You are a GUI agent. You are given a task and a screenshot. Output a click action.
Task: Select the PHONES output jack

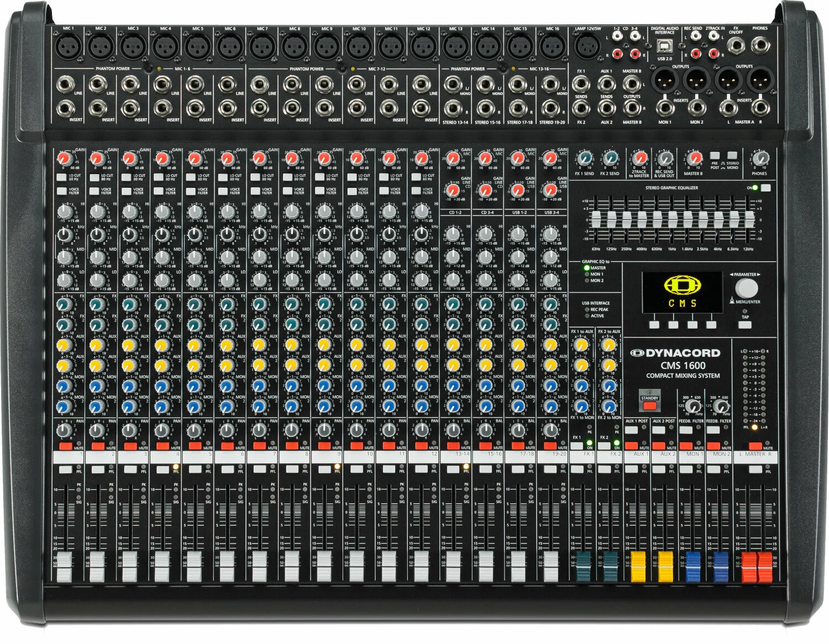click(761, 46)
